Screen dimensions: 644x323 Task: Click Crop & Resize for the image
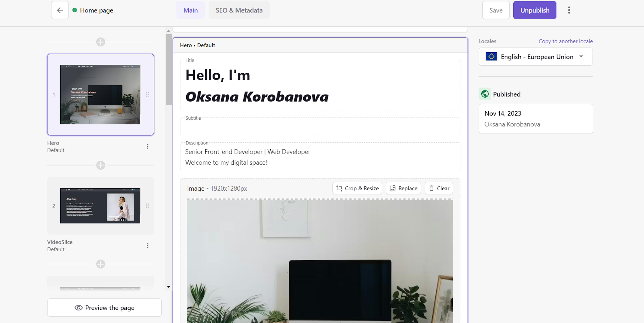click(357, 188)
